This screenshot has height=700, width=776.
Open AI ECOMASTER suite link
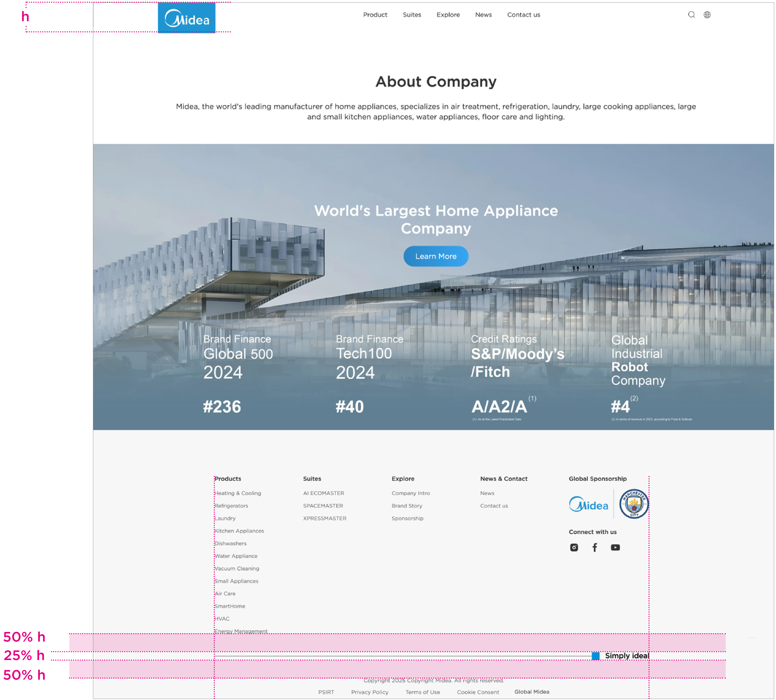point(323,493)
